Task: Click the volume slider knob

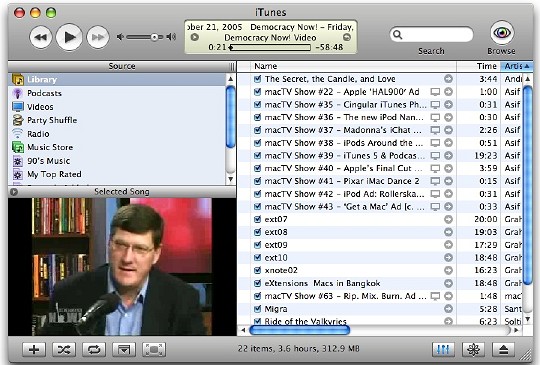Action: point(155,37)
